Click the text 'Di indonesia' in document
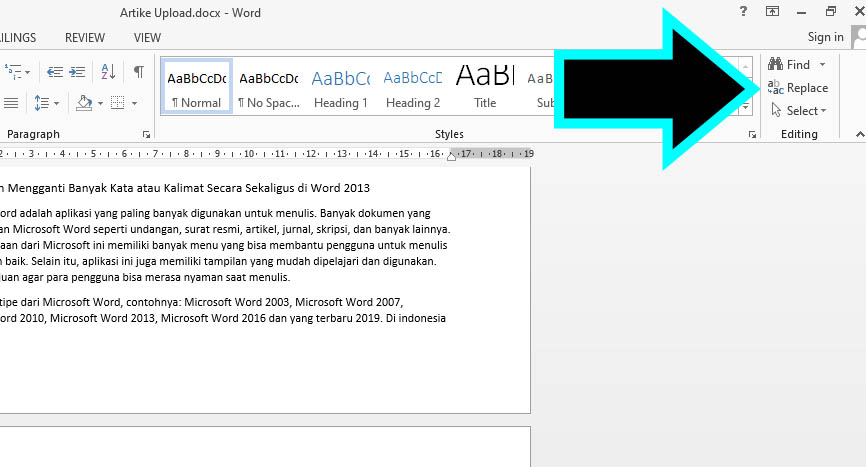Screen dimensions: 866x467 pos(416,318)
